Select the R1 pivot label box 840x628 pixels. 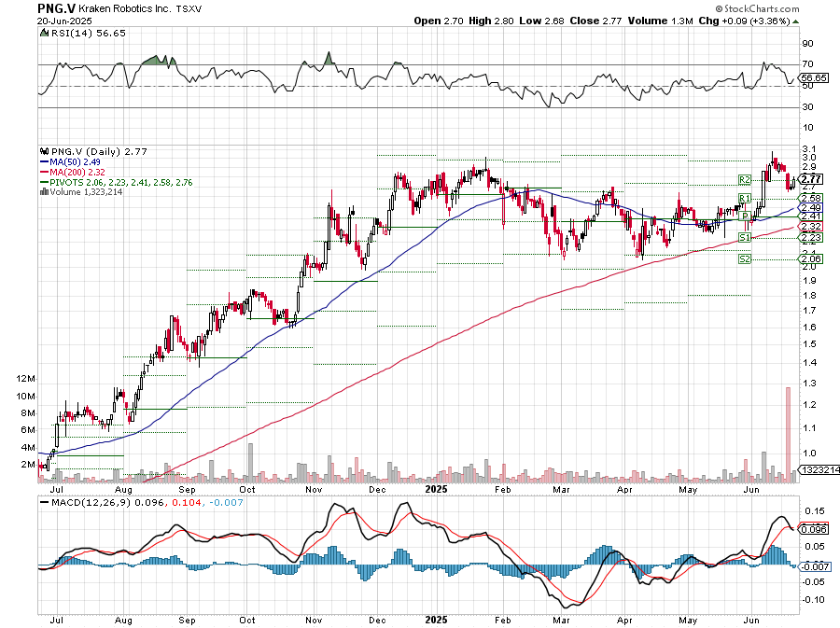pos(744,198)
